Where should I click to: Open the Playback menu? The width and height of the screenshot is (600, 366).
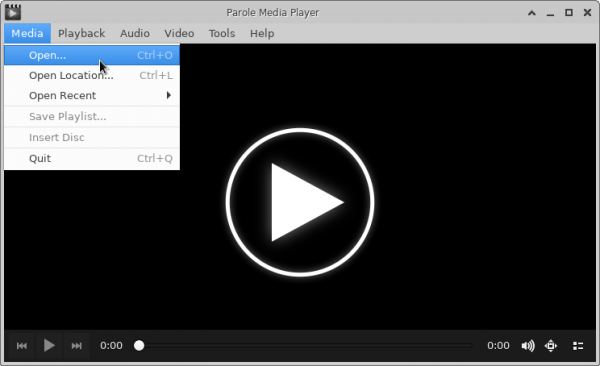coord(82,33)
